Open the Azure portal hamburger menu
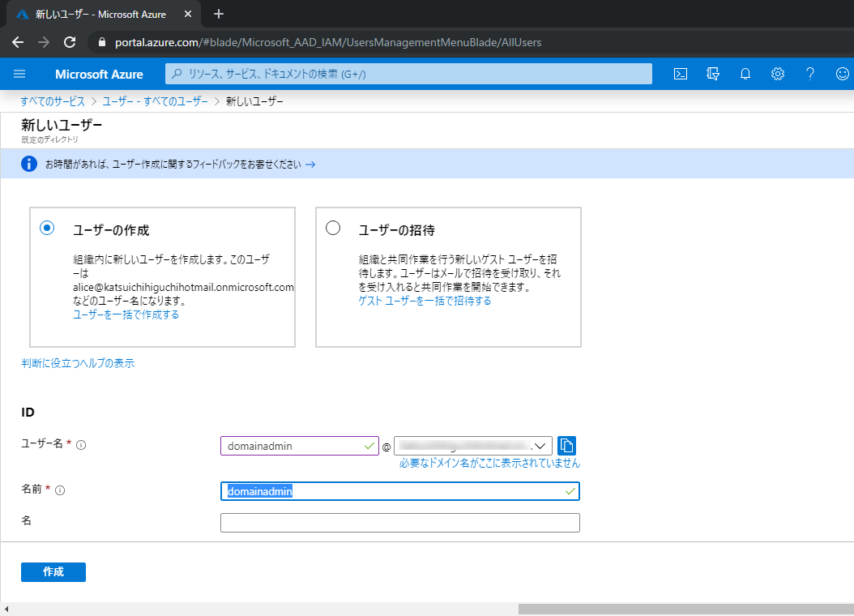The image size is (854, 616). [x=19, y=74]
